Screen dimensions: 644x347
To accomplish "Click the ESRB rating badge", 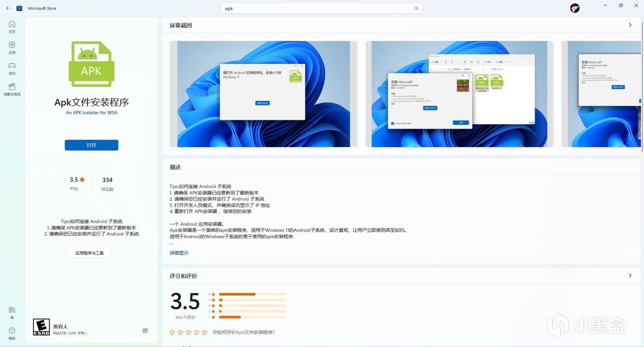I will 41,327.
